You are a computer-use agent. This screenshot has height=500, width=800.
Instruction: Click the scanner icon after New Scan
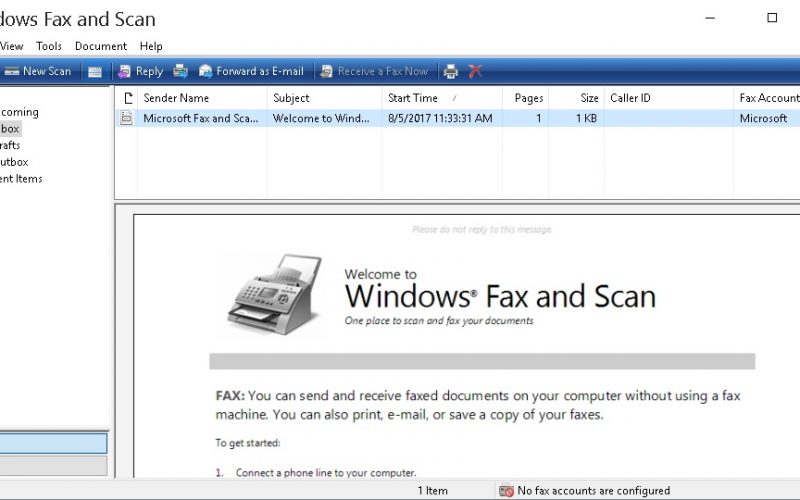tap(95, 71)
